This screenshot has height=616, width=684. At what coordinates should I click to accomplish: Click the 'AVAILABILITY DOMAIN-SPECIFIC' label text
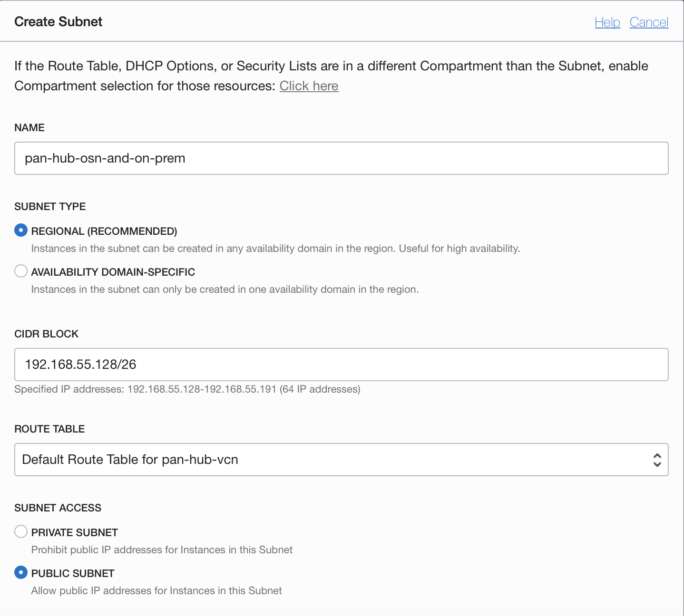tap(113, 272)
